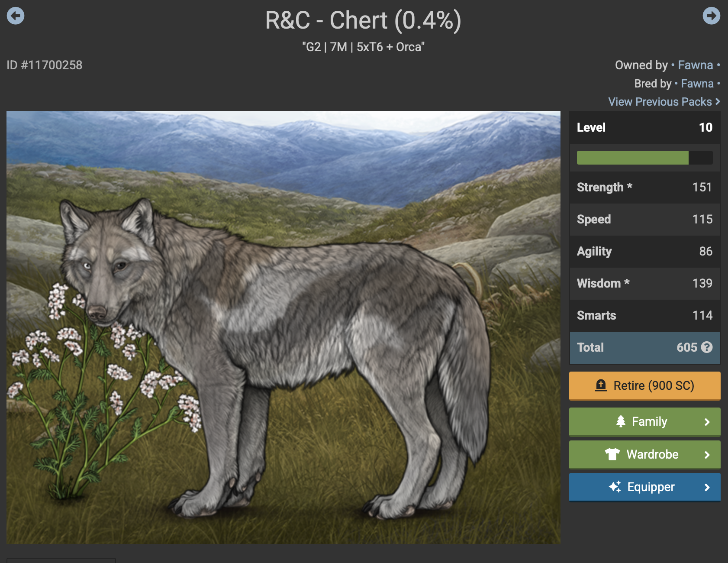Viewport: 728px width, 563px height.
Task: Click the Total stat row label
Action: click(x=590, y=347)
